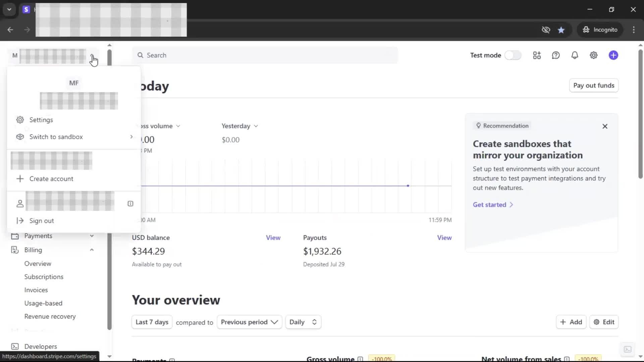Click Add in overview section

tap(571, 322)
